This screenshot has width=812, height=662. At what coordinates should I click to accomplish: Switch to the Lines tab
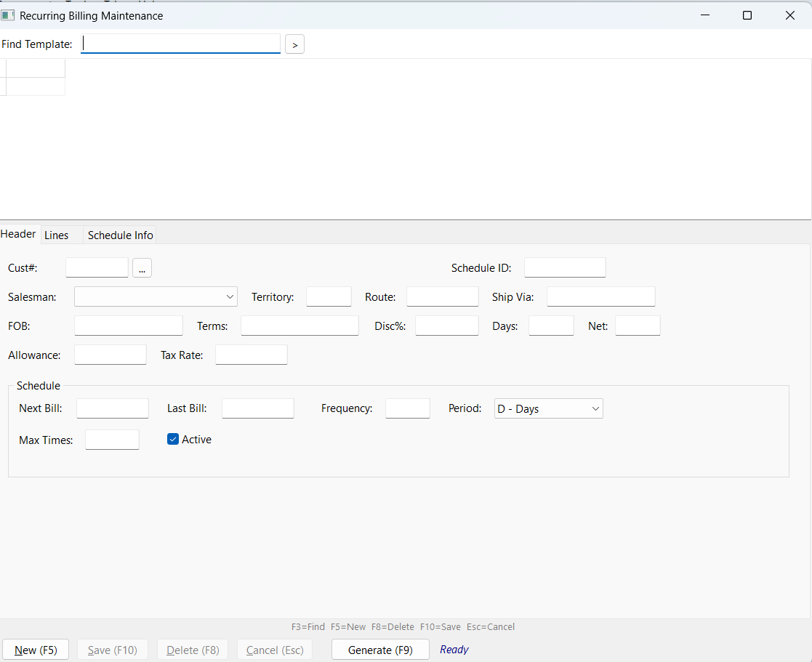click(57, 235)
